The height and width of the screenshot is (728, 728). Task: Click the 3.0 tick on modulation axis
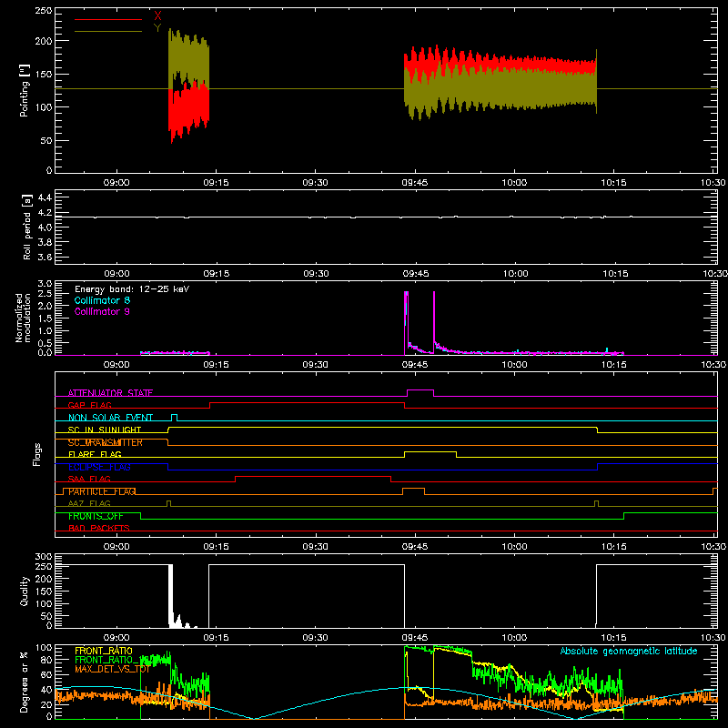pos(45,283)
